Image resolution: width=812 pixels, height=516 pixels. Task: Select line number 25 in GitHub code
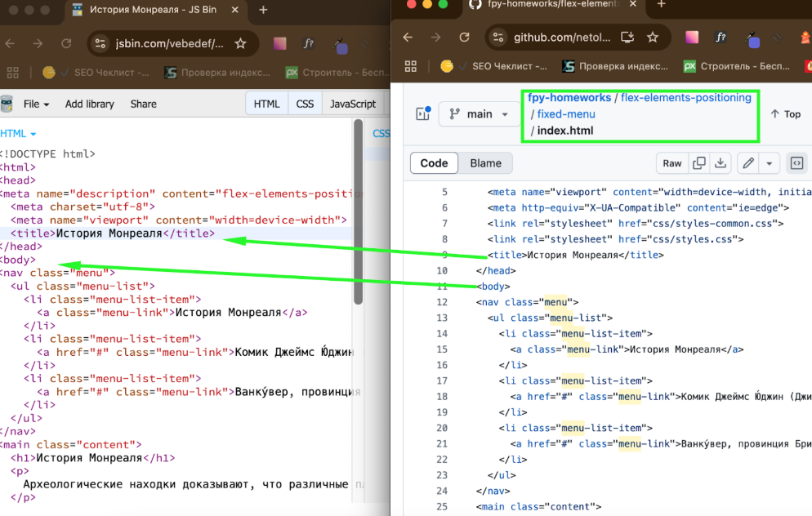pyautogui.click(x=442, y=507)
